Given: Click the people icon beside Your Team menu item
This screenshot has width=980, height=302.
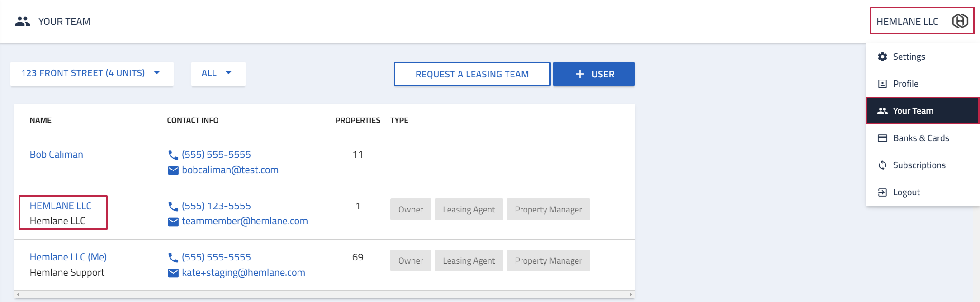Looking at the screenshot, I should [x=882, y=111].
